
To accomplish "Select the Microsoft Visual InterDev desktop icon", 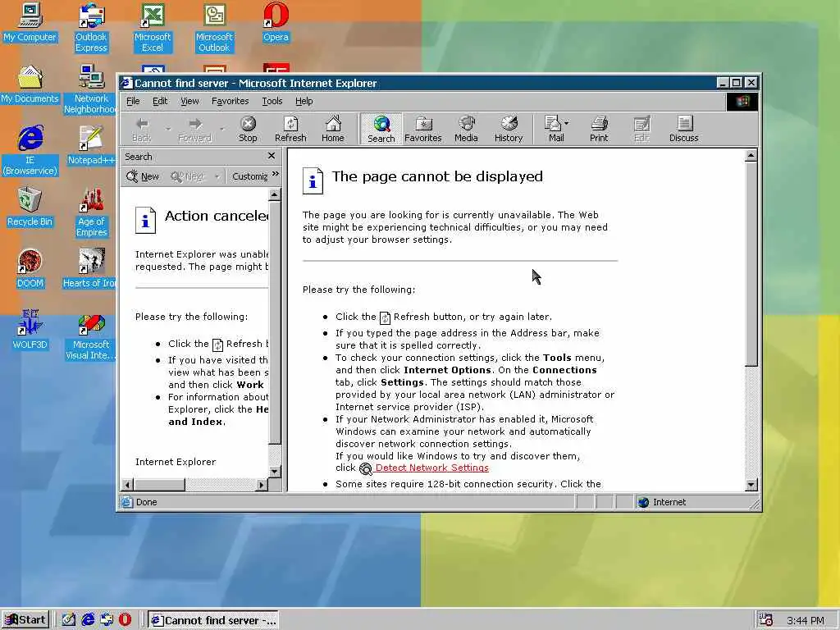I will (90, 338).
